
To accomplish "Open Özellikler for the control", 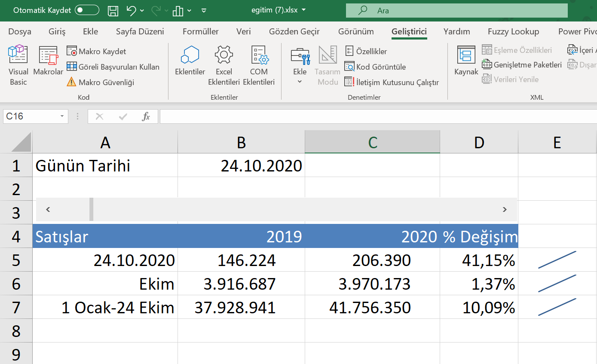I will [x=366, y=52].
